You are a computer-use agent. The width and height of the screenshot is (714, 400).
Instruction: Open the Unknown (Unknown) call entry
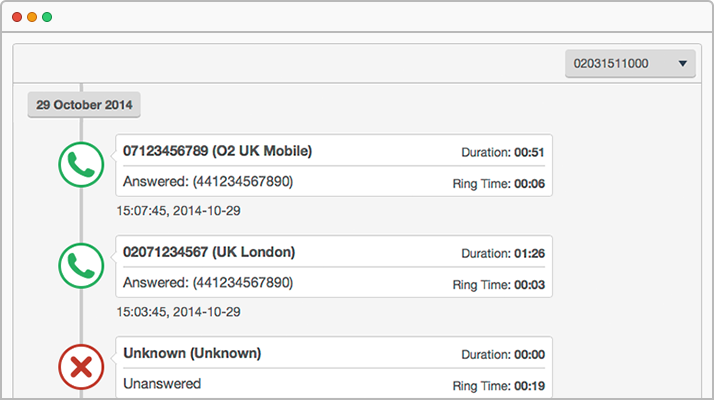click(334, 367)
